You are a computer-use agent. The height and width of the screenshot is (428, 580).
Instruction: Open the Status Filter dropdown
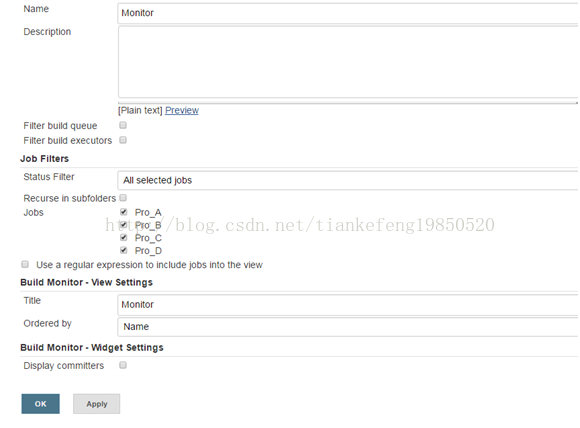[348, 181]
